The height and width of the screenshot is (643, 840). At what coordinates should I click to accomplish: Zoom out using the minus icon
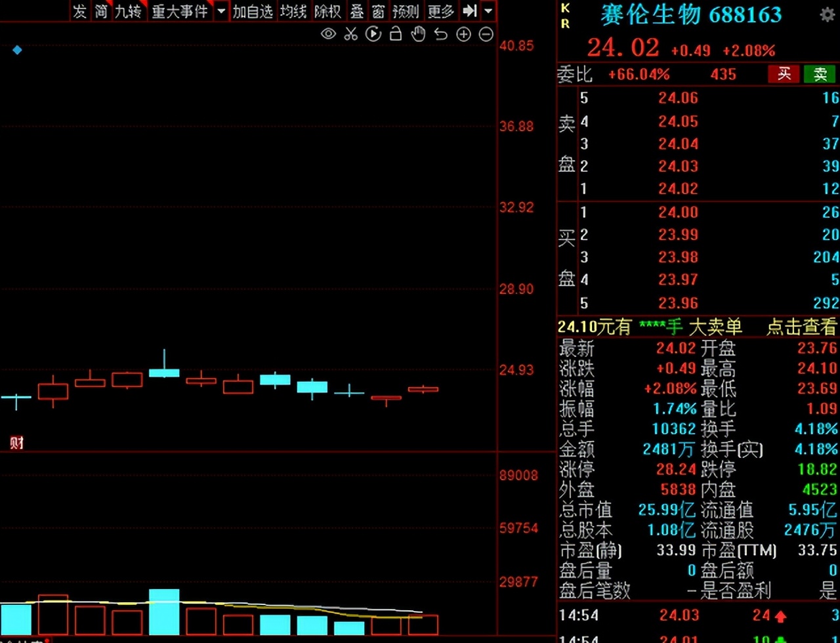(x=486, y=34)
